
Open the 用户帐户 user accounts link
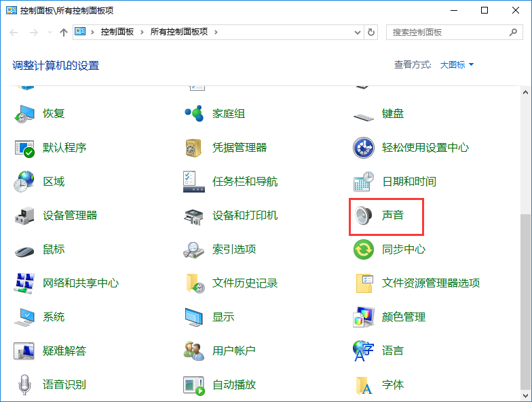pyautogui.click(x=233, y=351)
